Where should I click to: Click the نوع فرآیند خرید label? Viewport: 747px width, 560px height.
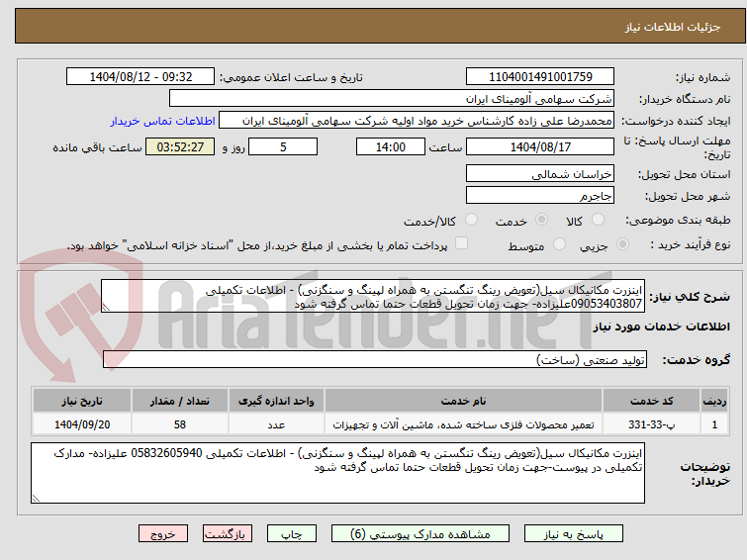click(691, 245)
